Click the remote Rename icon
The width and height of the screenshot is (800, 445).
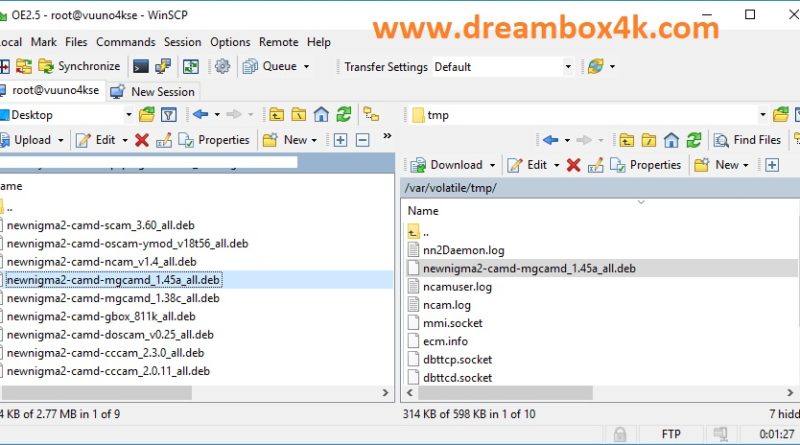pos(595,165)
